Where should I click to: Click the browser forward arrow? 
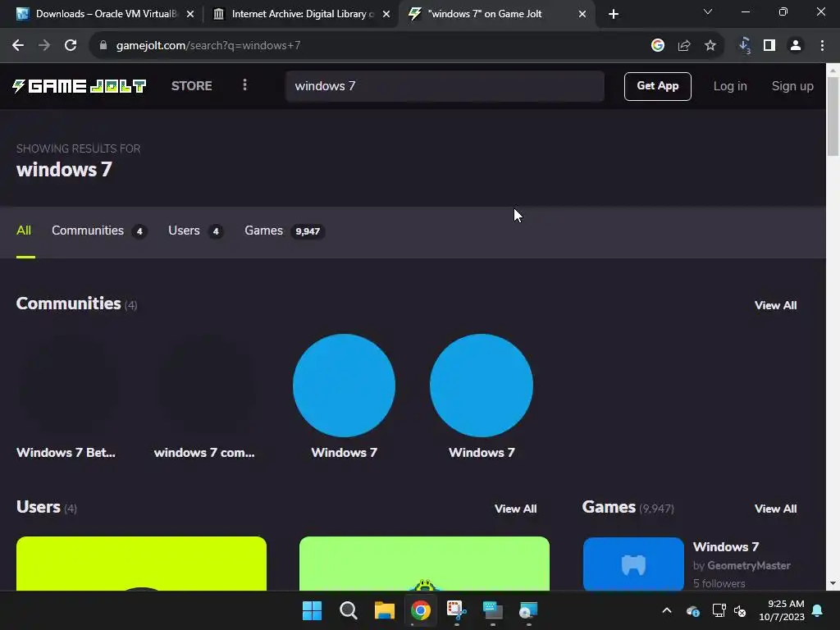click(x=44, y=46)
